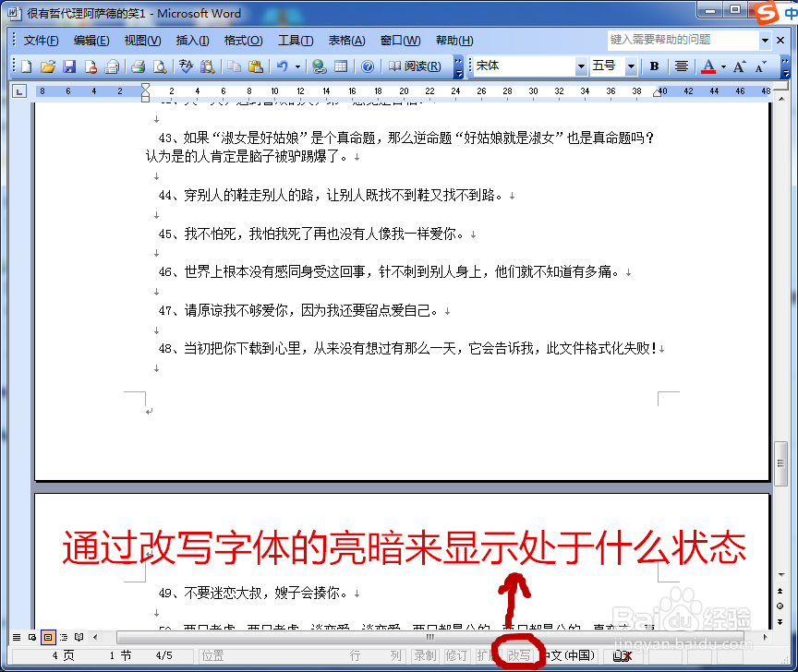
Task: Open the research lookup tool
Action: click(207, 66)
